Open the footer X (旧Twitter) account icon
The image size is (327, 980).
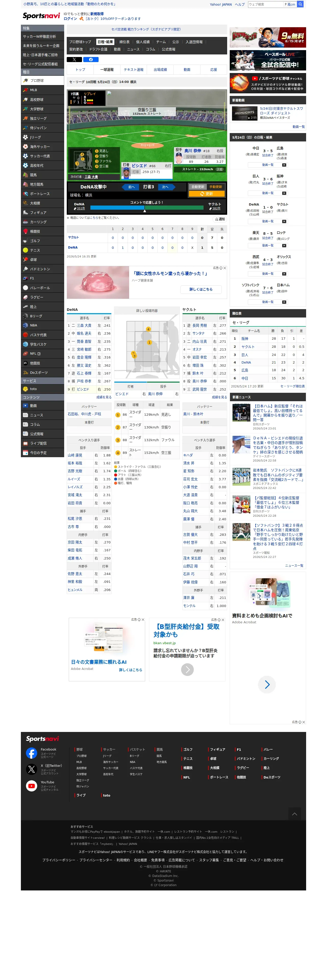tap(32, 769)
